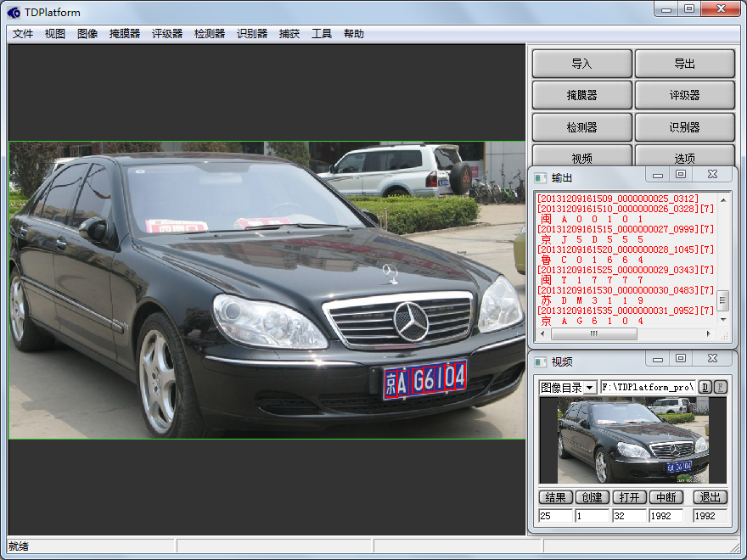Screen dimensions: 747x560
Task: Click the 结果 button in the video panel
Action: tap(555, 497)
